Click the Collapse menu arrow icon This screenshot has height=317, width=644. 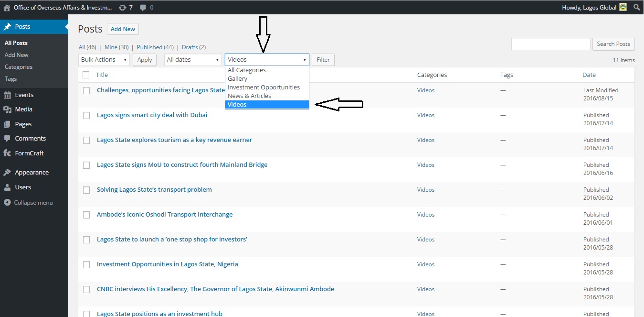(x=7, y=203)
